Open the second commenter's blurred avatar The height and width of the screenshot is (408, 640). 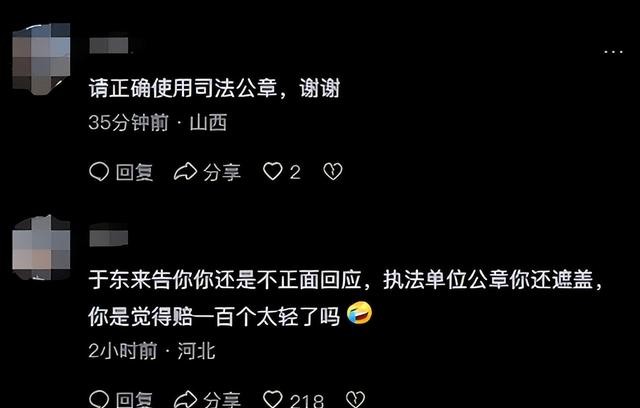coord(41,248)
